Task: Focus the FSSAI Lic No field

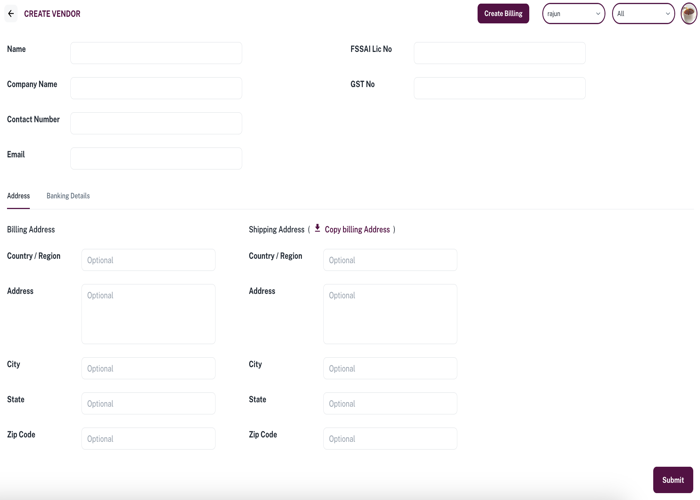Action: 500,53
